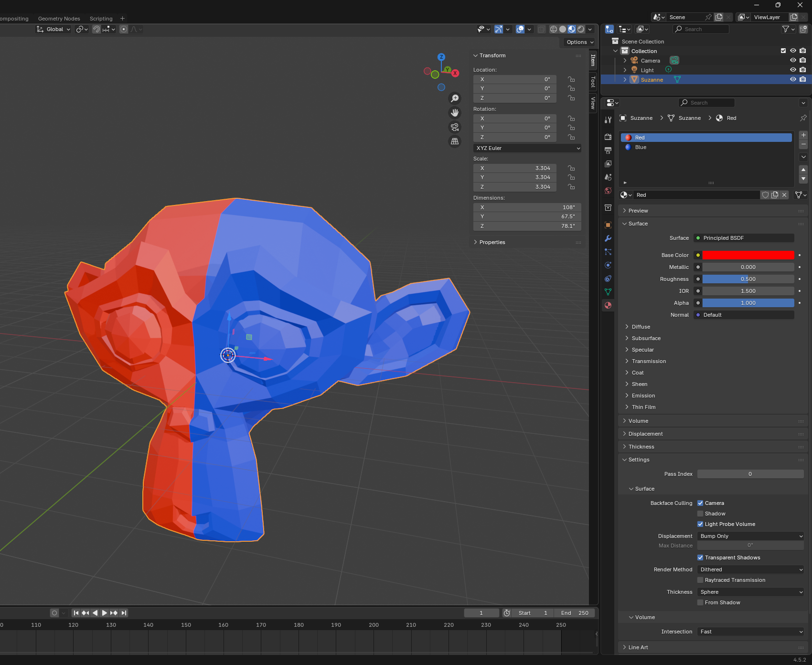Select material preview viewport shading
The image size is (812, 665).
coord(572,29)
